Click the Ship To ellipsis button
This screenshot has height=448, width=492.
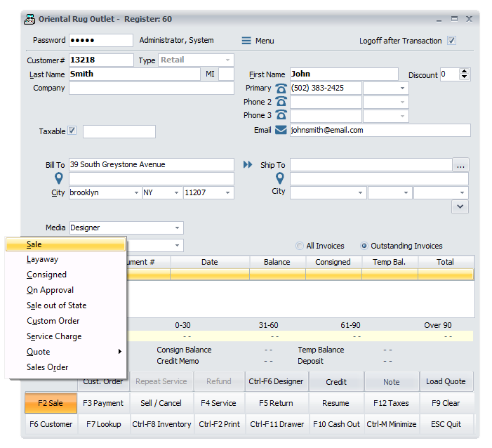[460, 165]
